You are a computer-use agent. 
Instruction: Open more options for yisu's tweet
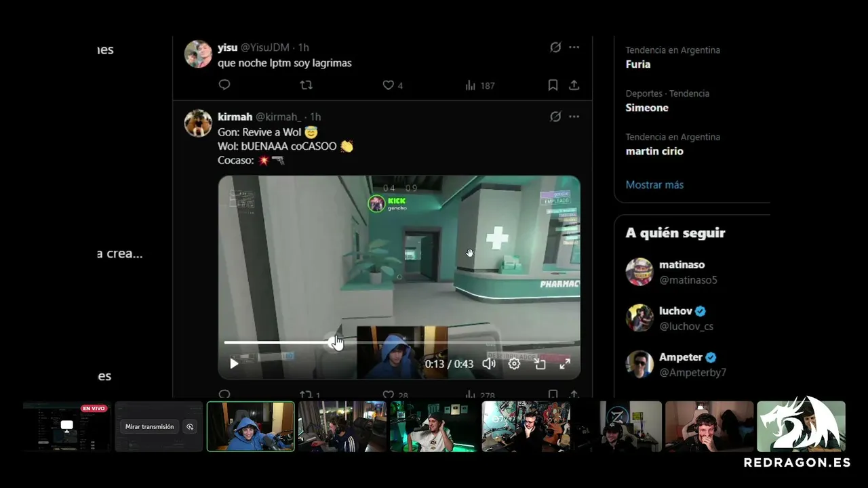pos(574,47)
